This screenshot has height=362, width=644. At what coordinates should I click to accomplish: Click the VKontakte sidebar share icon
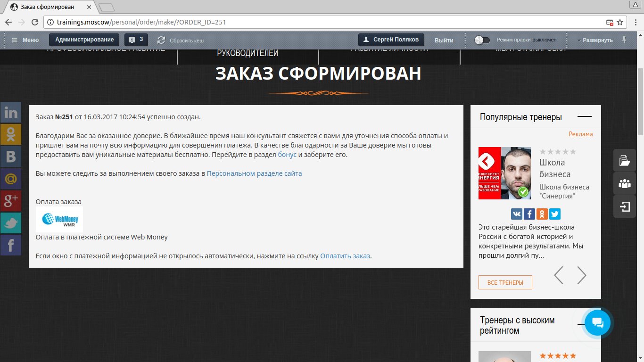click(x=10, y=157)
